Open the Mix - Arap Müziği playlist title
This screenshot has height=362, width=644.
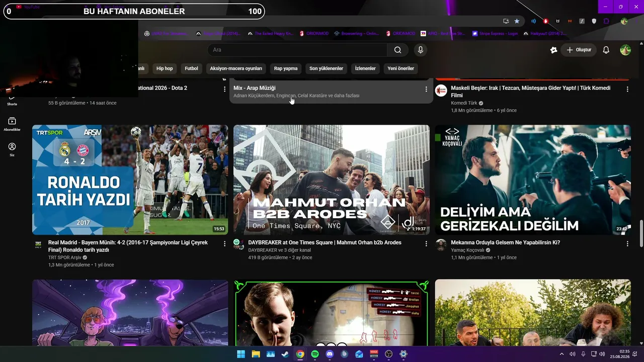tap(255, 88)
